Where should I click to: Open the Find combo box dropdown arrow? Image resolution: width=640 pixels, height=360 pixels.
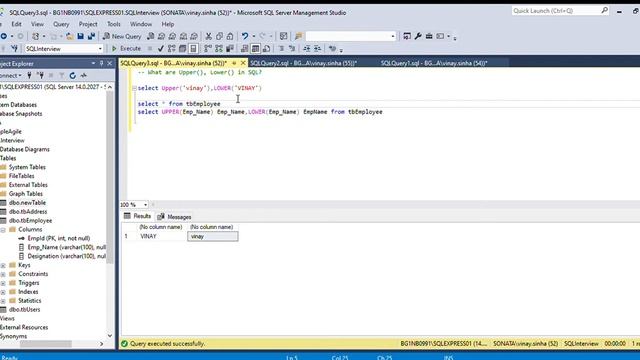(x=393, y=36)
